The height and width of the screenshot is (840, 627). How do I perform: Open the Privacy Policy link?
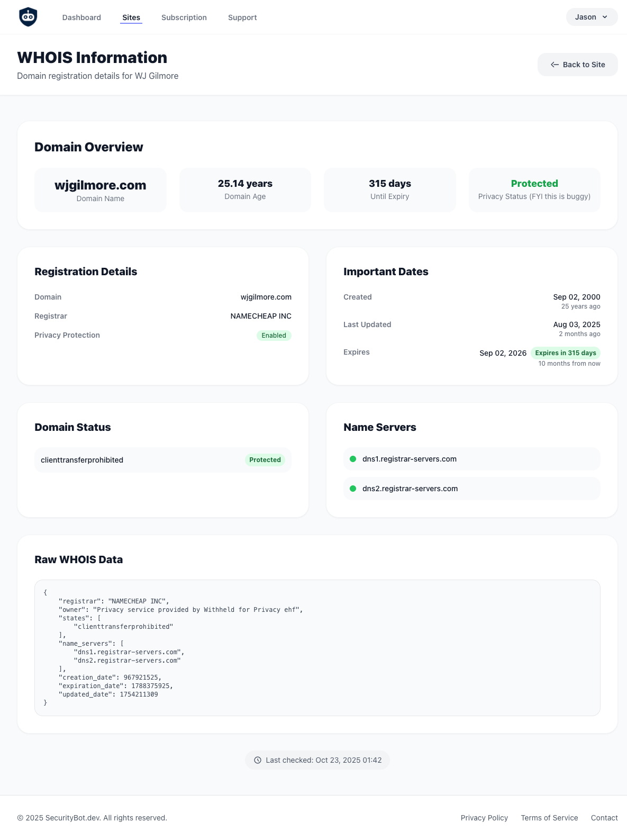[484, 817]
